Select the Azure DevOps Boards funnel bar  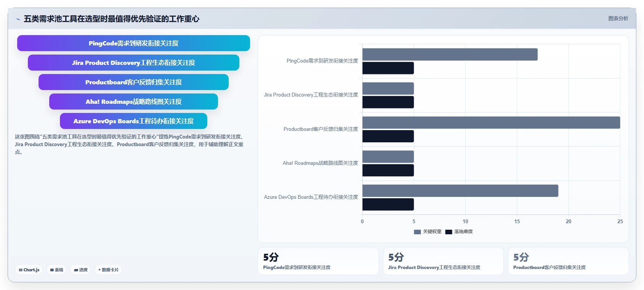click(134, 121)
